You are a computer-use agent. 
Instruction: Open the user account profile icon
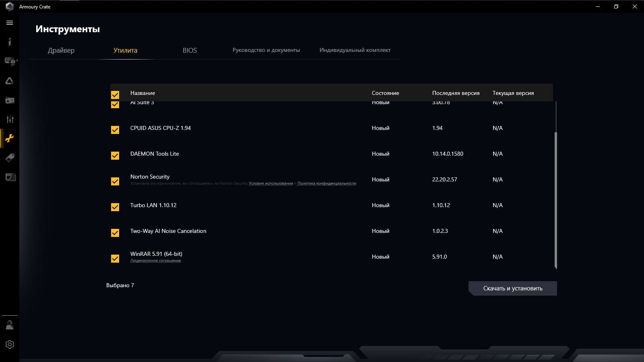pos(9,325)
